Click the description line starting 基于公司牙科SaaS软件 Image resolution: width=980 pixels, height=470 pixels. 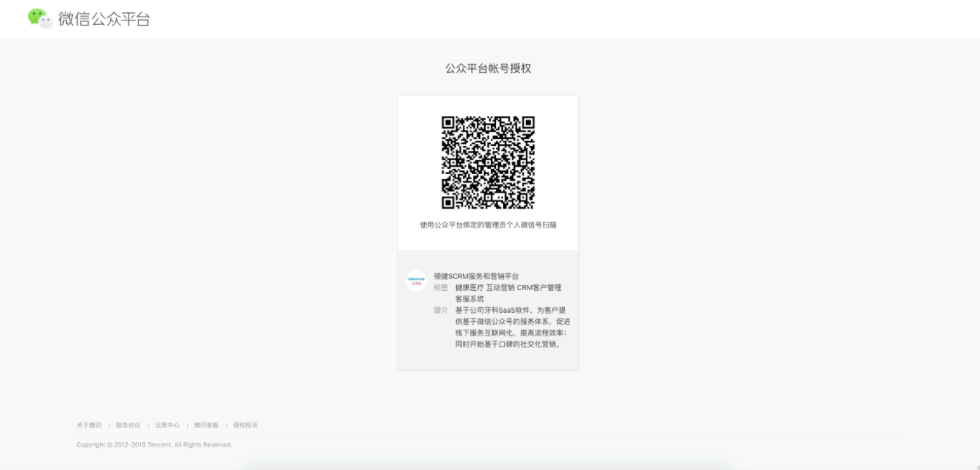tap(511, 310)
